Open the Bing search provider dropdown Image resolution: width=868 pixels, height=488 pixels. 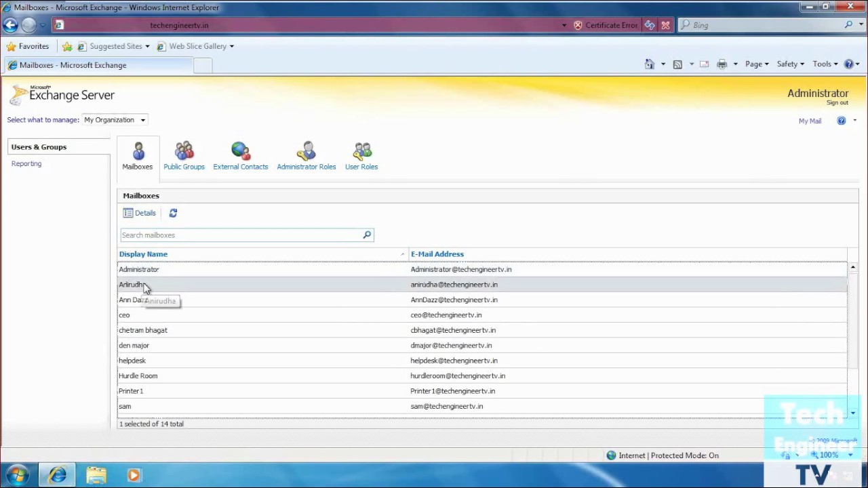(x=860, y=25)
